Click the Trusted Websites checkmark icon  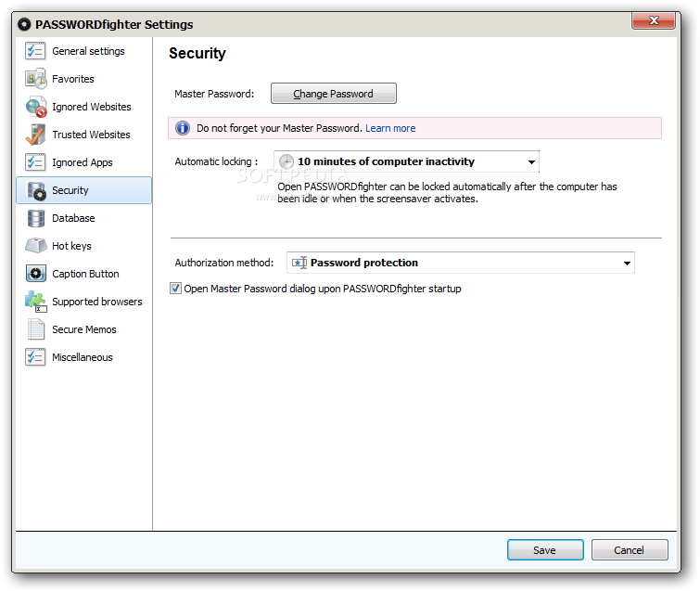[36, 135]
